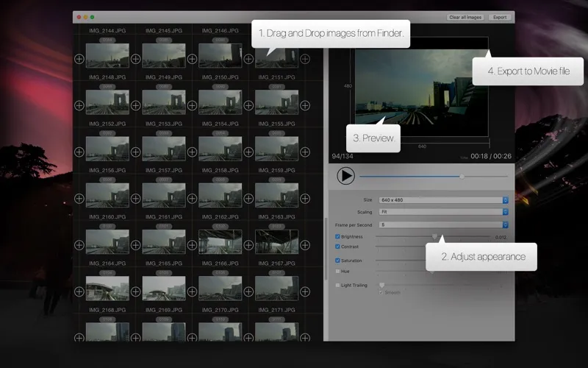Select the IMG_2144.JPG thumbnail
The image size is (588, 368).
coord(107,56)
